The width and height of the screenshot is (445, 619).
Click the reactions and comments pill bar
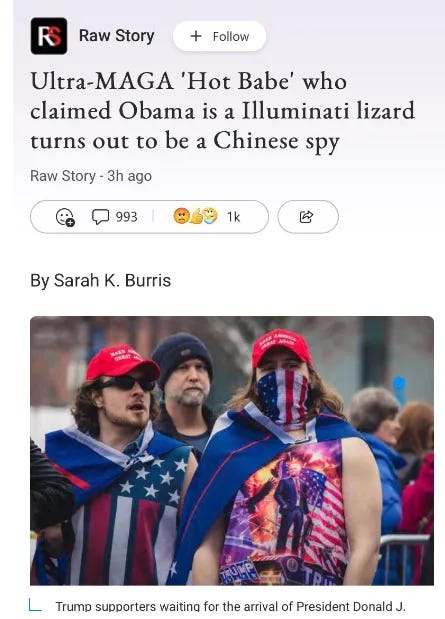pos(149,217)
